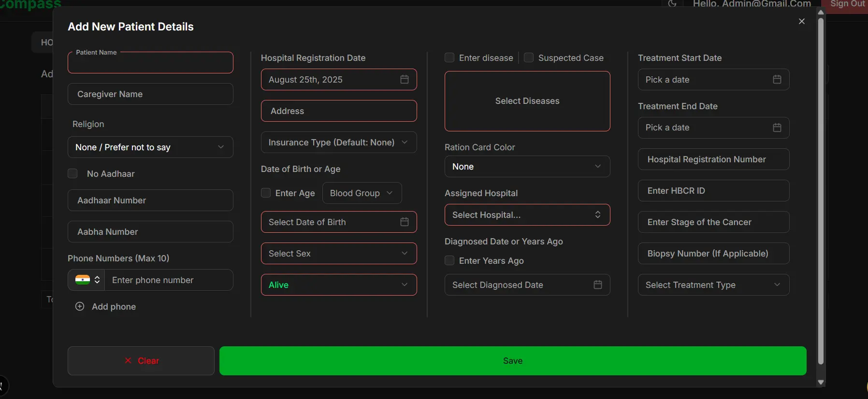868x399 pixels.
Task: Click the Biopsy Number field
Action: pyautogui.click(x=714, y=253)
